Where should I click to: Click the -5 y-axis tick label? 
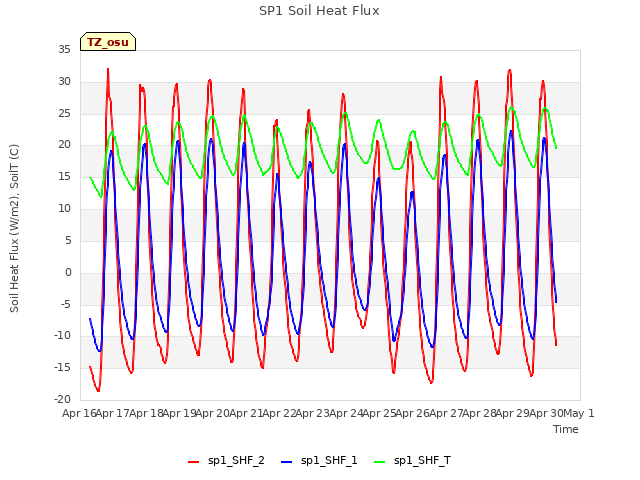coord(66,304)
